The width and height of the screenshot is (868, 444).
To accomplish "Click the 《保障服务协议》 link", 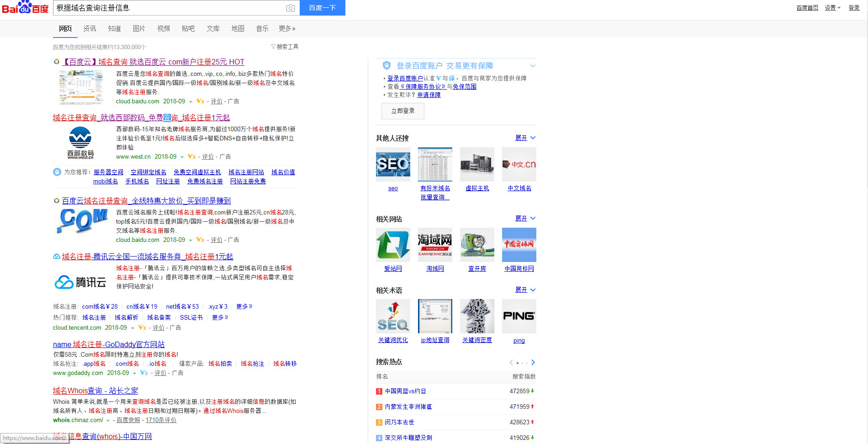I will coord(423,86).
